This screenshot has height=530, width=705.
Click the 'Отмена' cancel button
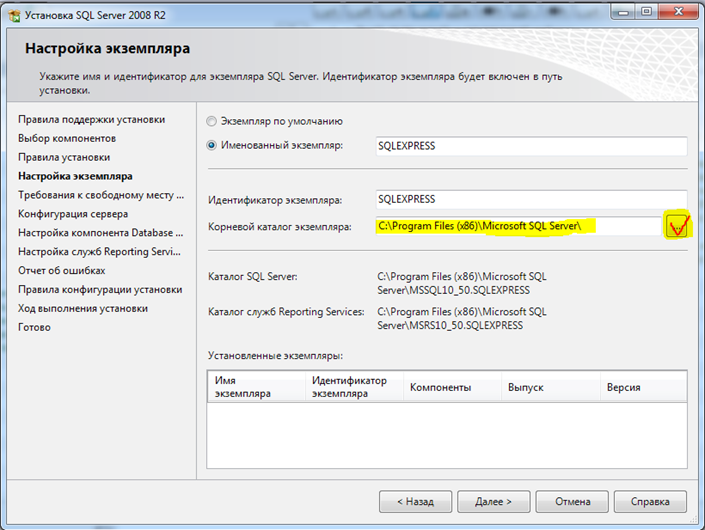tap(572, 501)
